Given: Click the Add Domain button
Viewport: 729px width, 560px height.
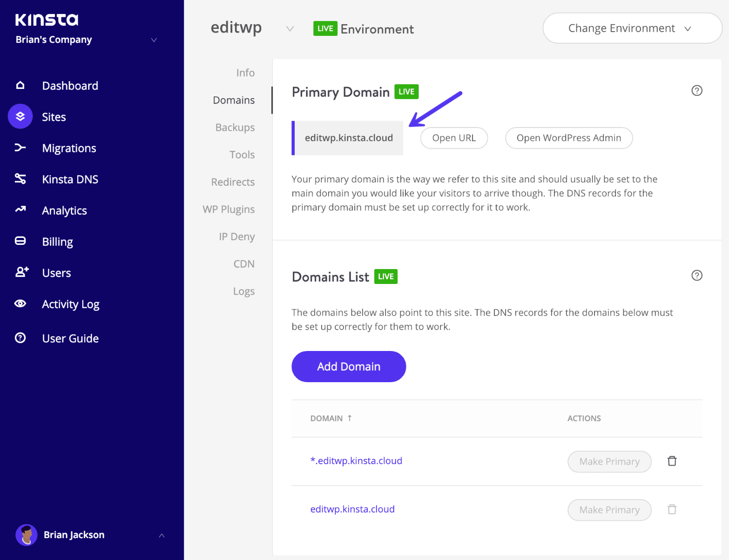Looking at the screenshot, I should click(348, 366).
